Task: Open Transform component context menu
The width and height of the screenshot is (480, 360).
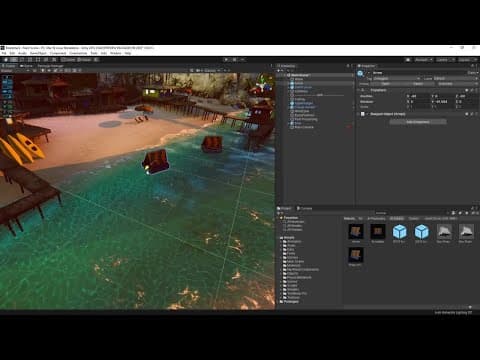Action: (x=477, y=90)
